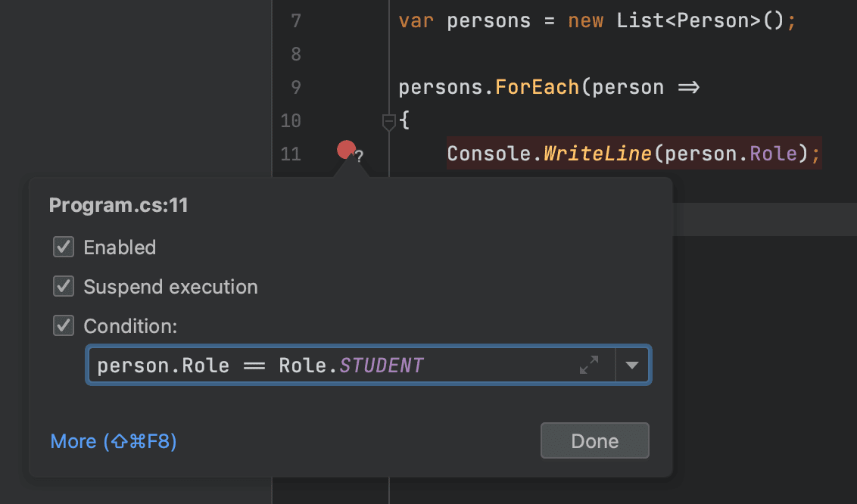
Task: Uncheck the Suspend execution checkbox
Action: click(x=64, y=286)
